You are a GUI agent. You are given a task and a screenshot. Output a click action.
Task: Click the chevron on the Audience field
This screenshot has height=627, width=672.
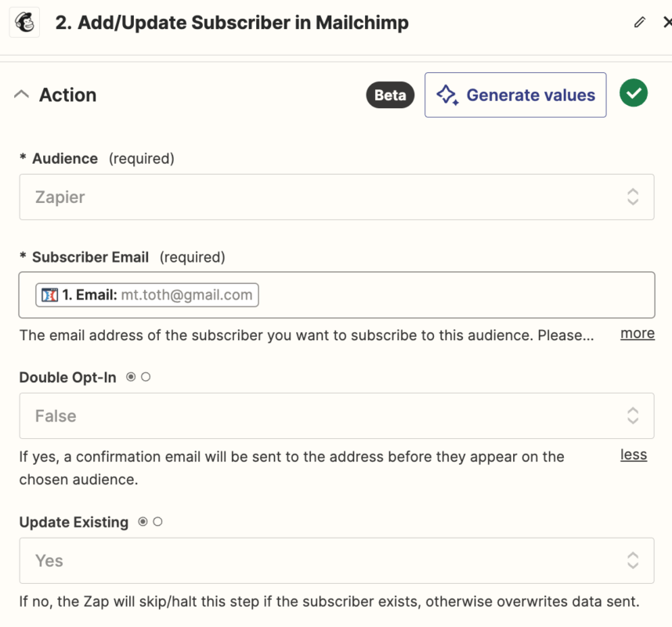coord(633,197)
